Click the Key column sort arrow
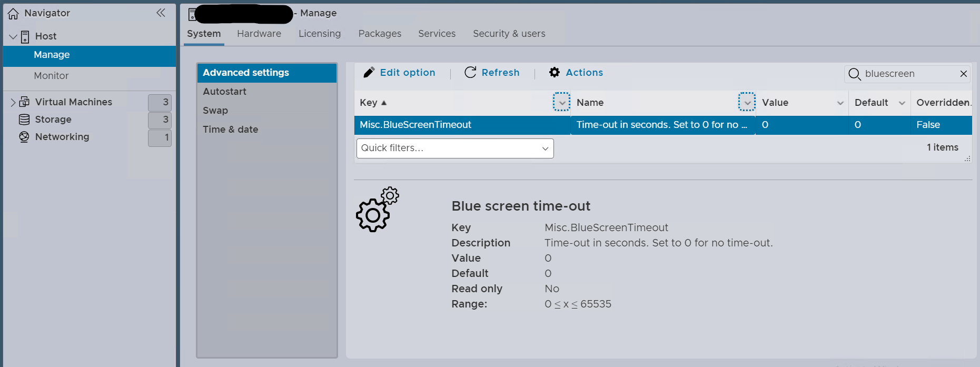The height and width of the screenshot is (367, 980). (384, 103)
